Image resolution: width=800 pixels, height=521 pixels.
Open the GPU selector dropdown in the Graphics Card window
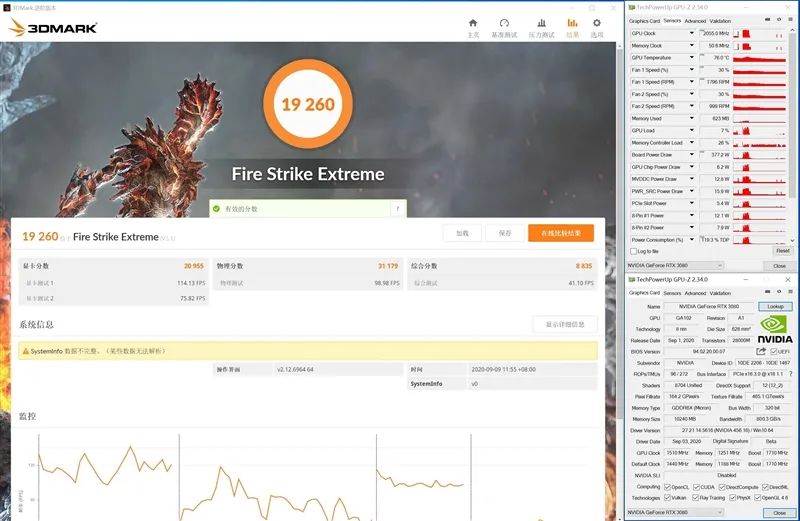pos(676,512)
